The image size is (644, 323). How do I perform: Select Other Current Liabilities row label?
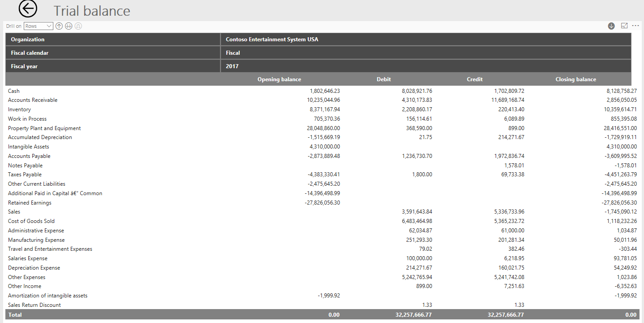[37, 184]
